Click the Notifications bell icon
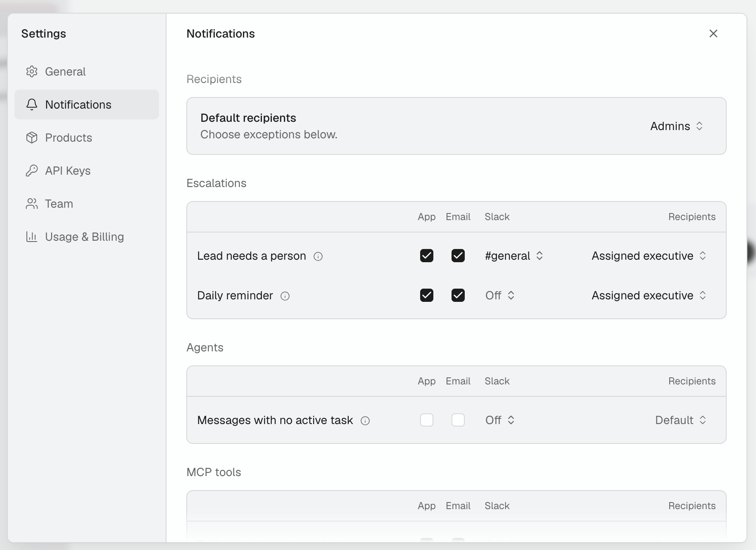Image resolution: width=756 pixels, height=550 pixels. tap(32, 104)
